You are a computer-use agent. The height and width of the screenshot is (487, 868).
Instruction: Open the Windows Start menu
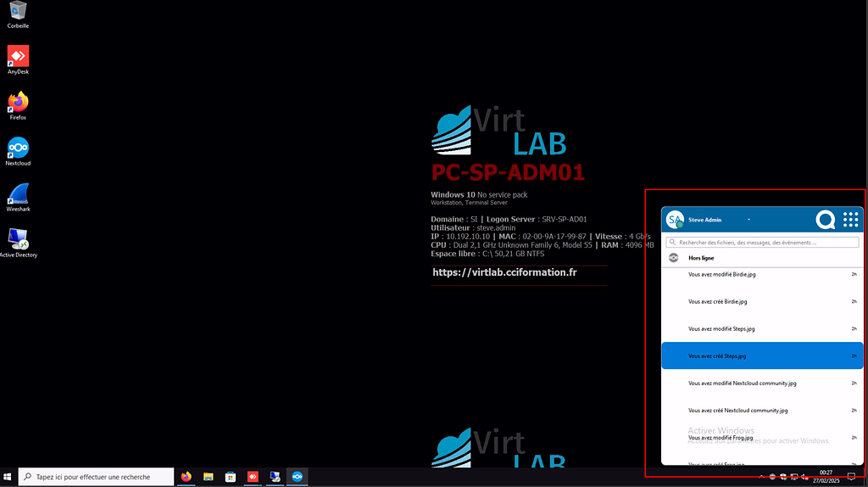coord(8,477)
